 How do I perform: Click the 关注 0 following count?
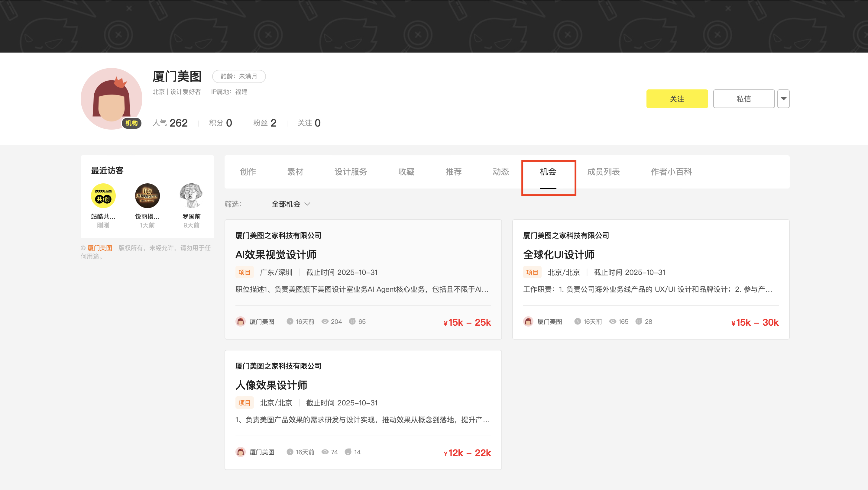tap(309, 123)
